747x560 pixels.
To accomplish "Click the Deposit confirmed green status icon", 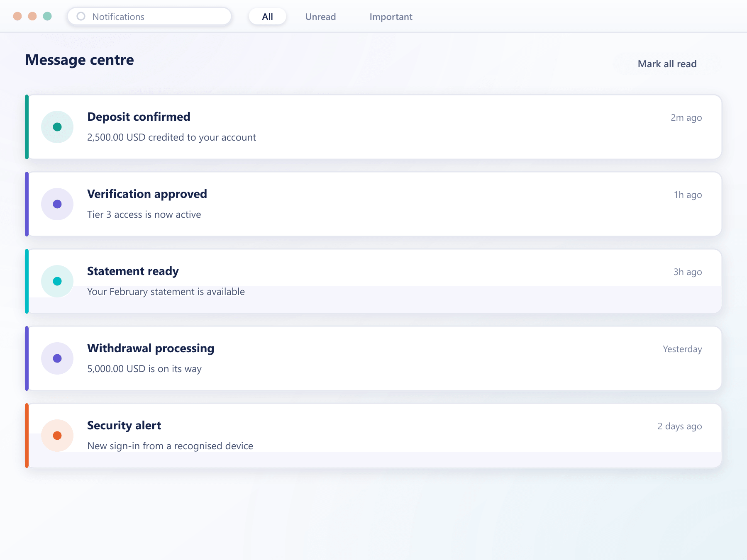I will point(57,127).
